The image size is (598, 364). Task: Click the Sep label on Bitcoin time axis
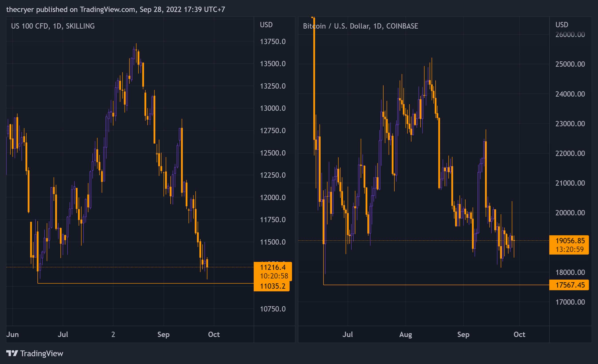coord(463,335)
